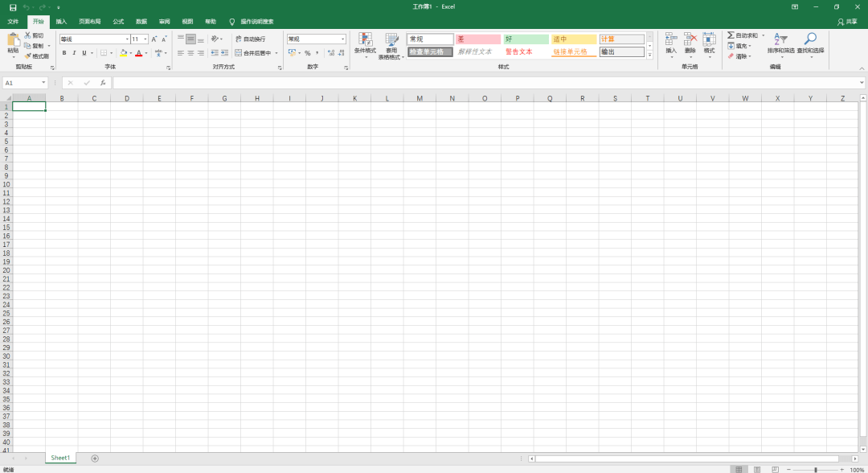Click the Insert Function fx icon
This screenshot has width=868, height=473.
point(102,83)
